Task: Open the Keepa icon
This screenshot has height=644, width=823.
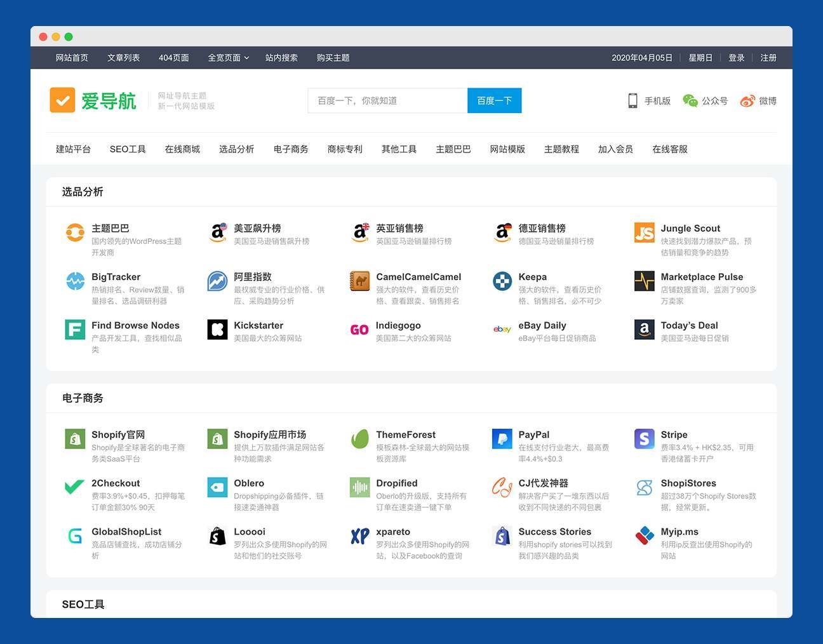Action: click(502, 281)
